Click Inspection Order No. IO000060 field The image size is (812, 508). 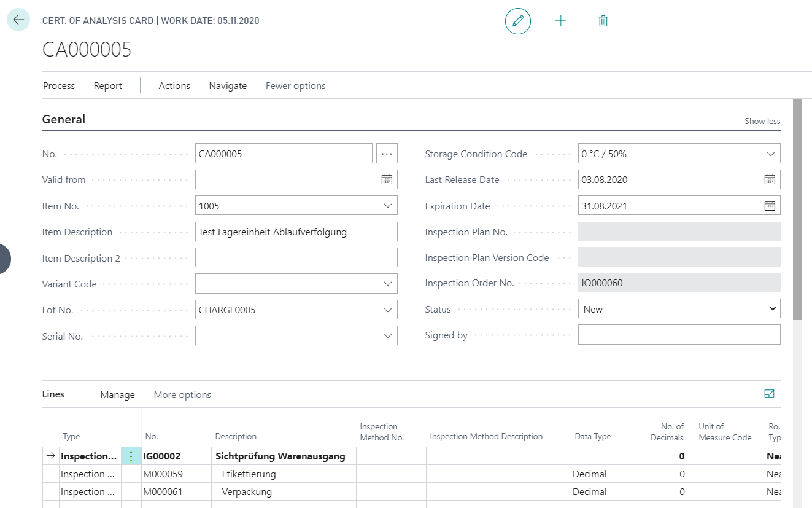tap(679, 283)
